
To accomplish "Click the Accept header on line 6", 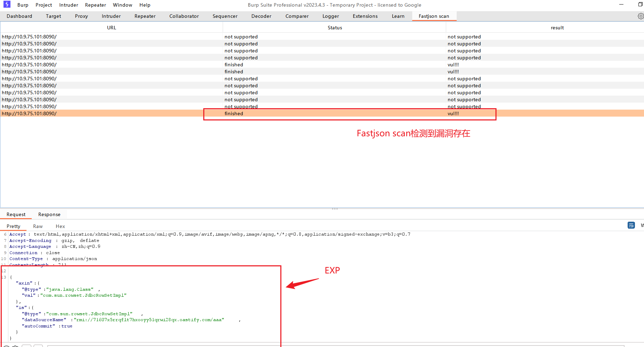I will [x=17, y=234].
